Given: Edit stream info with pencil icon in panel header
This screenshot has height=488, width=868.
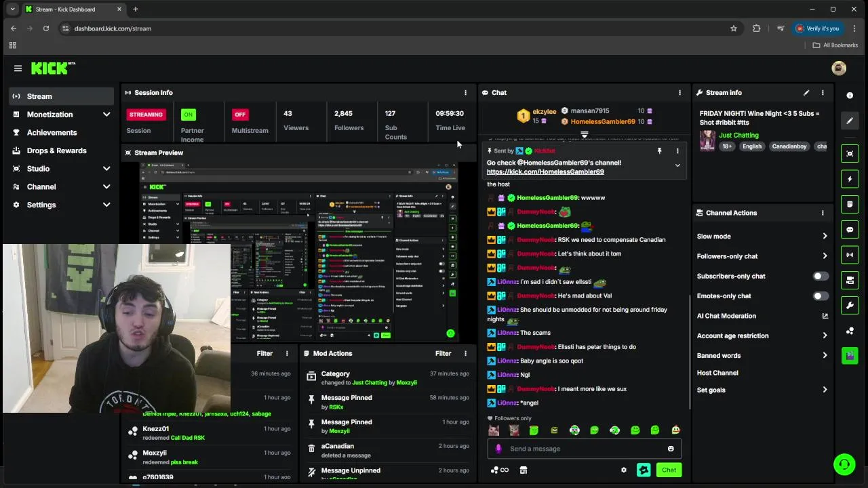Looking at the screenshot, I should (x=806, y=93).
